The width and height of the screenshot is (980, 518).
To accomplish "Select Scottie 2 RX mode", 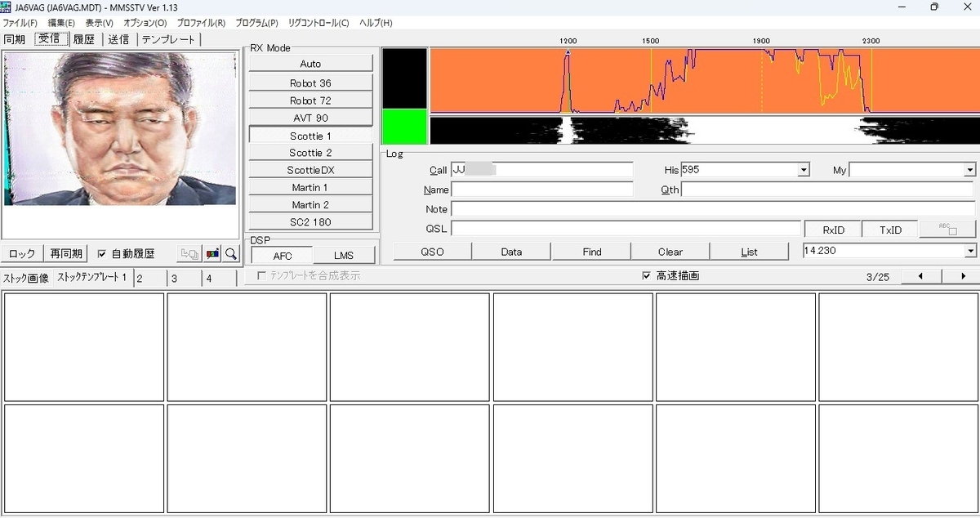I will coord(310,153).
